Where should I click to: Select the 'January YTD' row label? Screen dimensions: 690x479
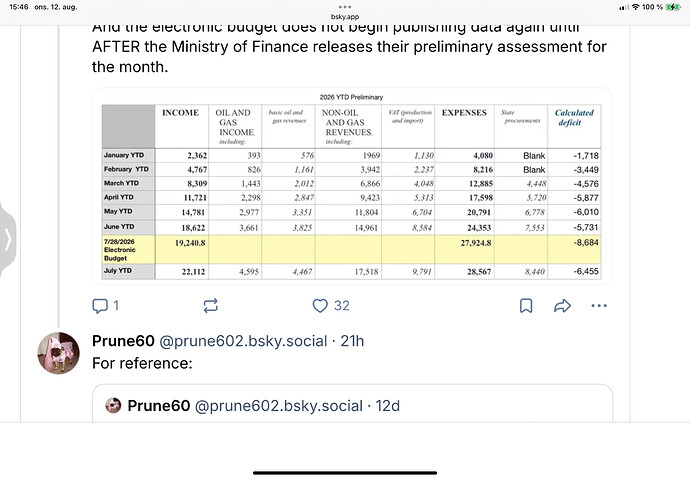pos(124,155)
